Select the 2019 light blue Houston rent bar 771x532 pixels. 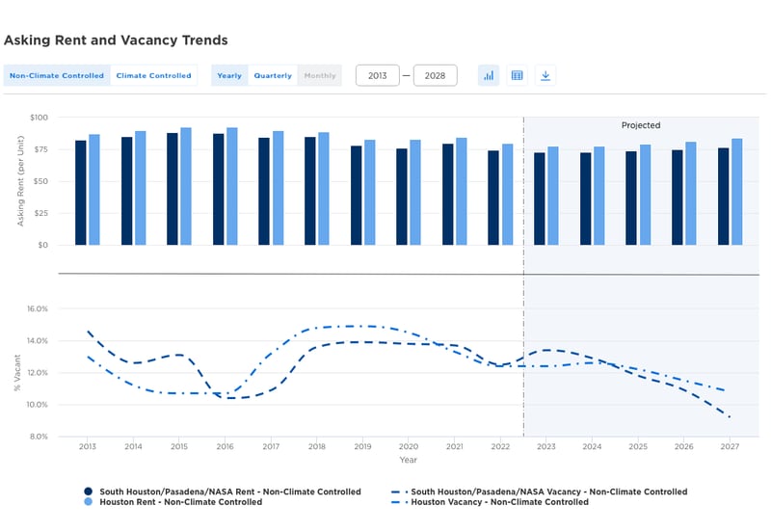[370, 193]
